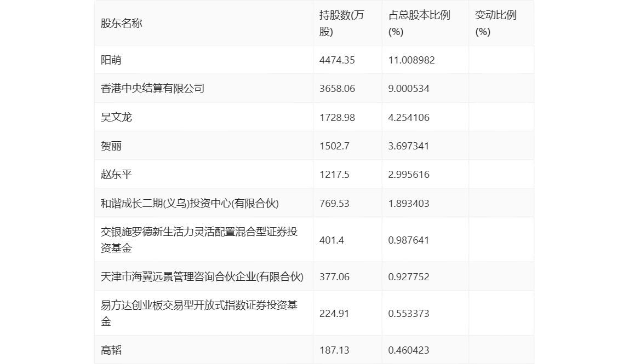Click the percentage 11.008982

click(x=411, y=60)
